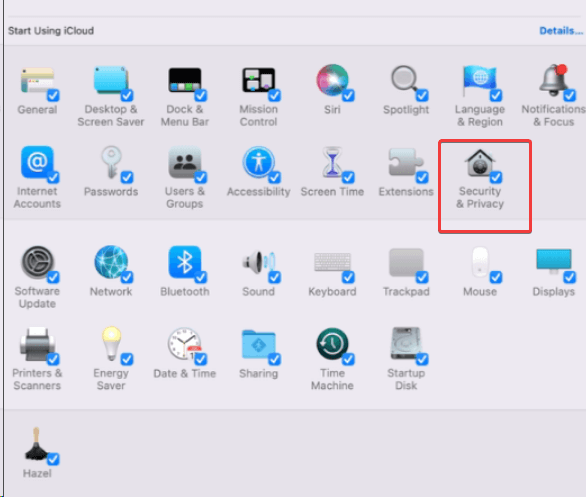The height and width of the screenshot is (497, 586).
Task: Click the Start Using iCloud text
Action: 51,31
